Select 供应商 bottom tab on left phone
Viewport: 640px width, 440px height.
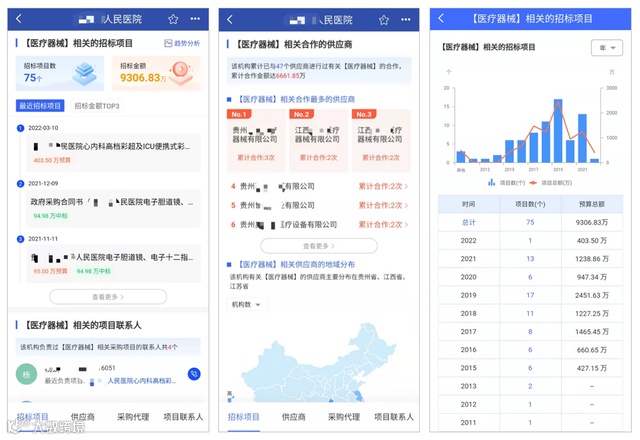pyautogui.click(x=83, y=417)
